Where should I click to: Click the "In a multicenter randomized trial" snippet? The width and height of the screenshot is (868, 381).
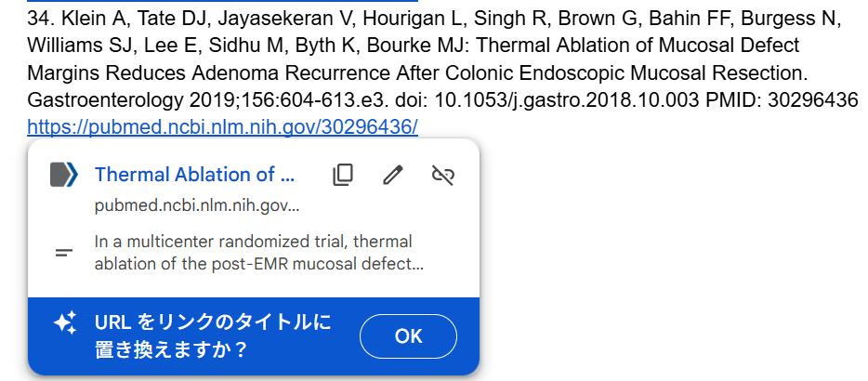click(253, 242)
